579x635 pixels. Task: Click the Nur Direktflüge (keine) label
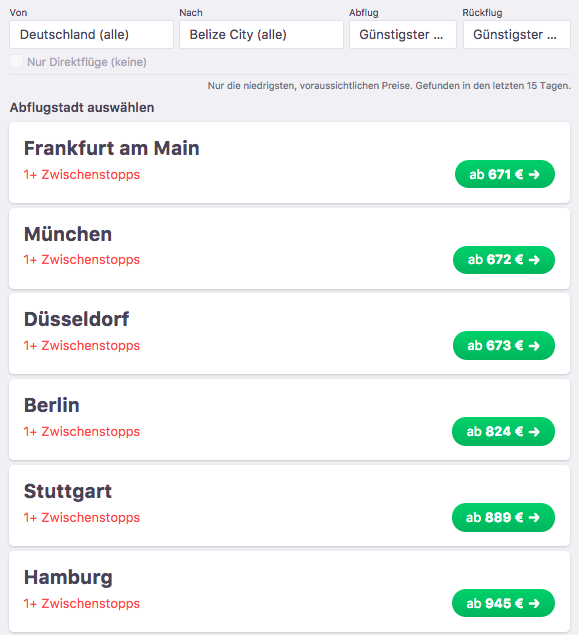click(x=87, y=62)
